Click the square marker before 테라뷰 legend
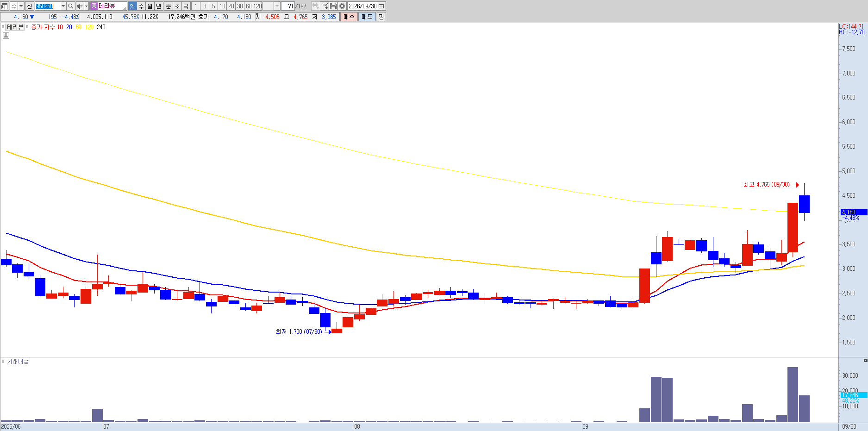 click(3, 27)
